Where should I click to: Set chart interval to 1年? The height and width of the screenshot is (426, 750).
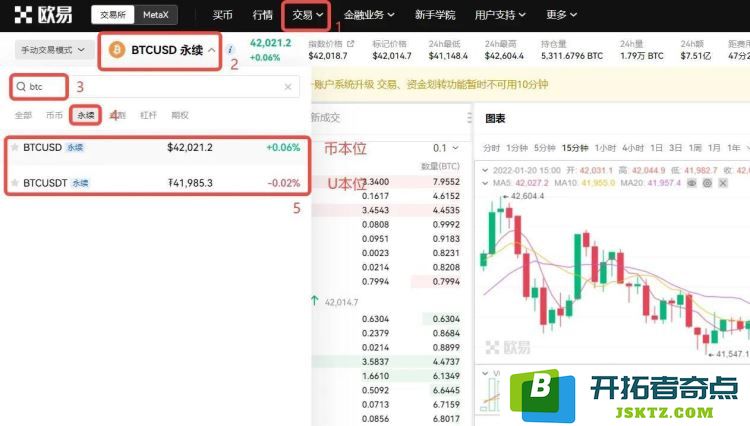(734, 148)
